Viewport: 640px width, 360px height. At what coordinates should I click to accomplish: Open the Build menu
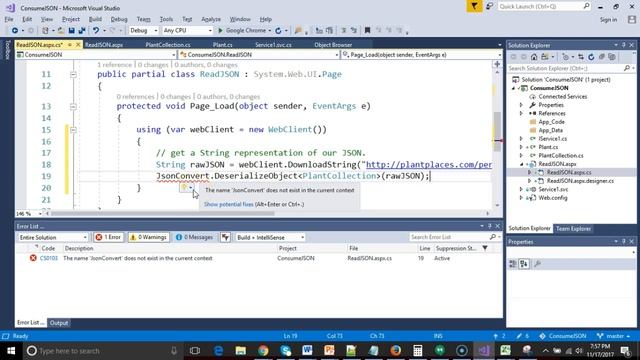coord(95,19)
